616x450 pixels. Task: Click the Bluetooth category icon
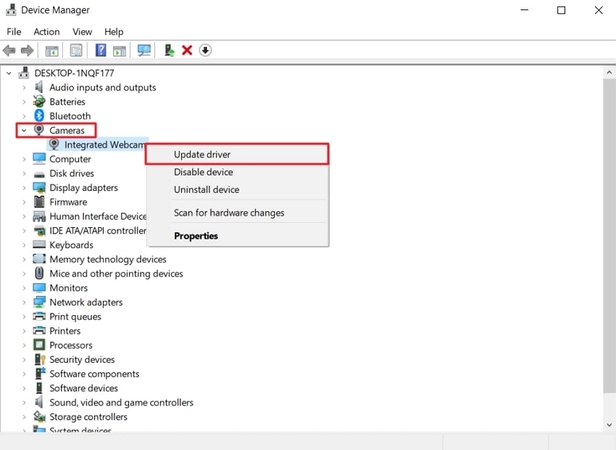(39, 116)
